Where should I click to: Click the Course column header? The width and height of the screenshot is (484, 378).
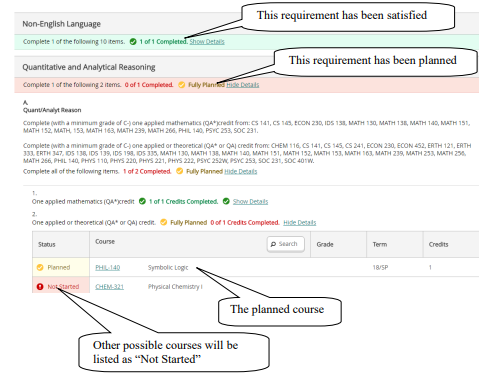105,242
